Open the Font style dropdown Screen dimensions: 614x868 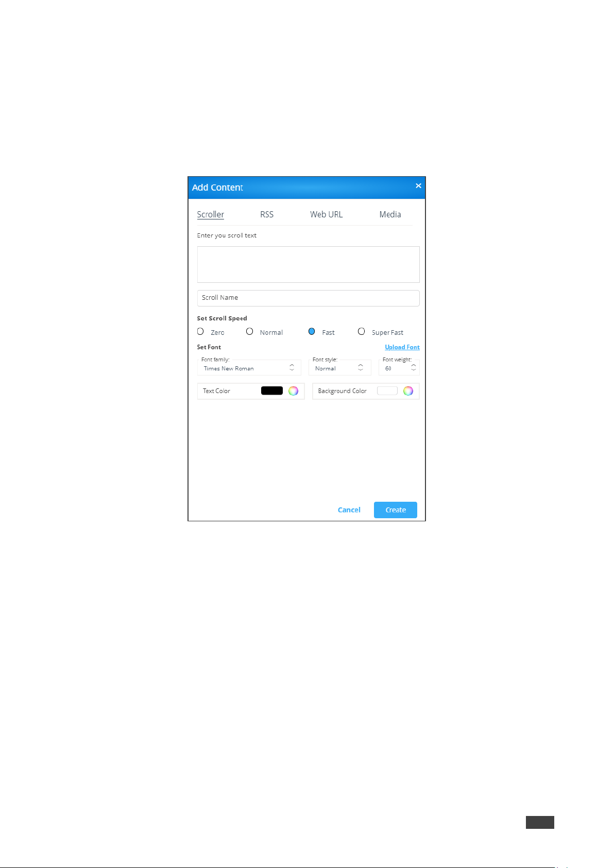point(339,368)
